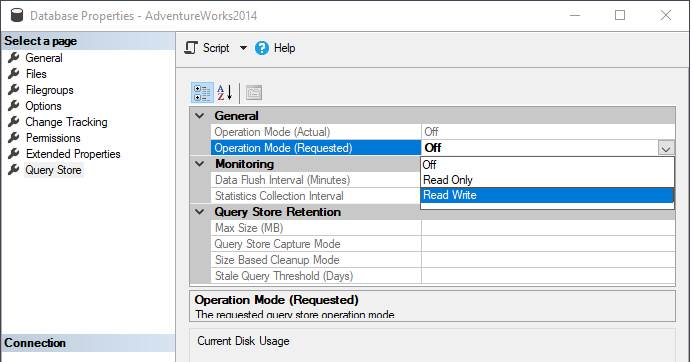
Task: Click the Alphabetical sort icon
Action: pyautogui.click(x=225, y=93)
